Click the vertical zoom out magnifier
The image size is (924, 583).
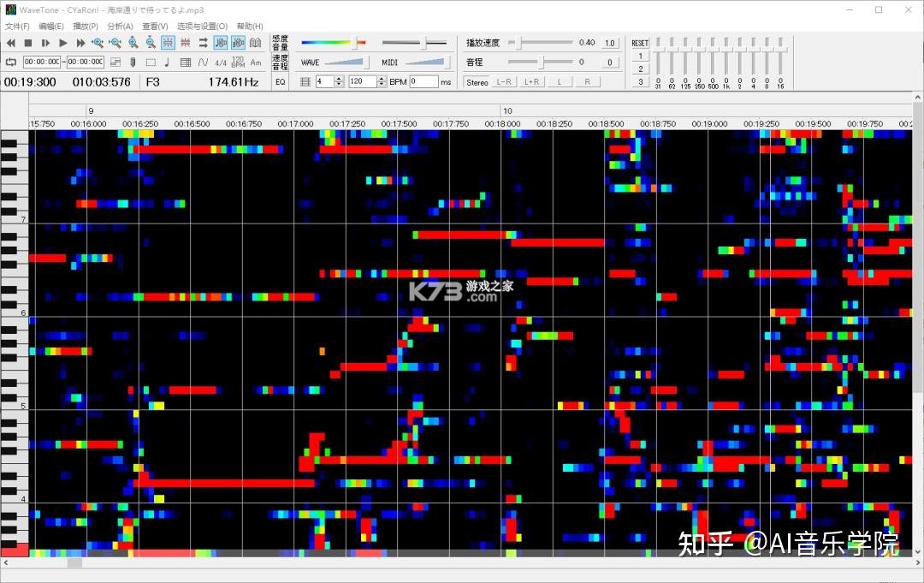point(151,43)
